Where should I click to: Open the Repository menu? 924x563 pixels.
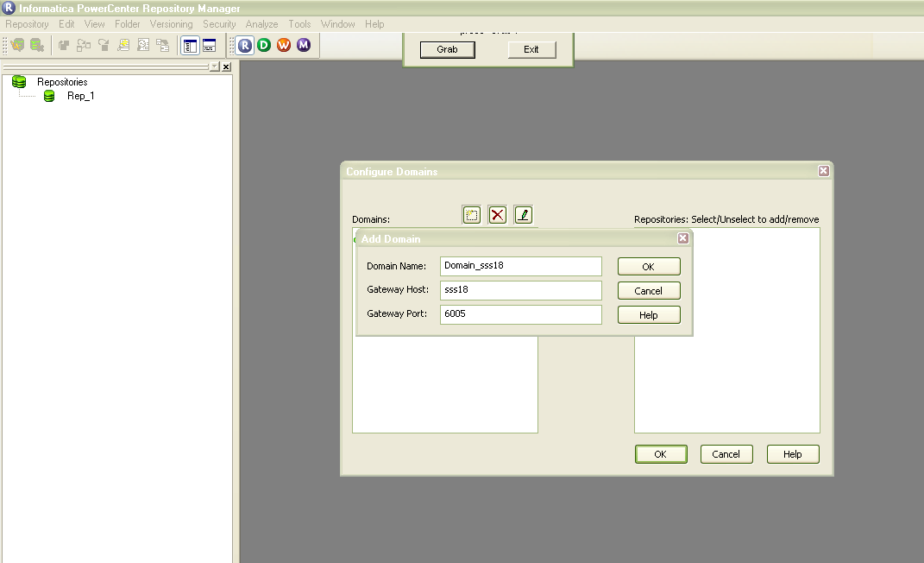[x=27, y=24]
